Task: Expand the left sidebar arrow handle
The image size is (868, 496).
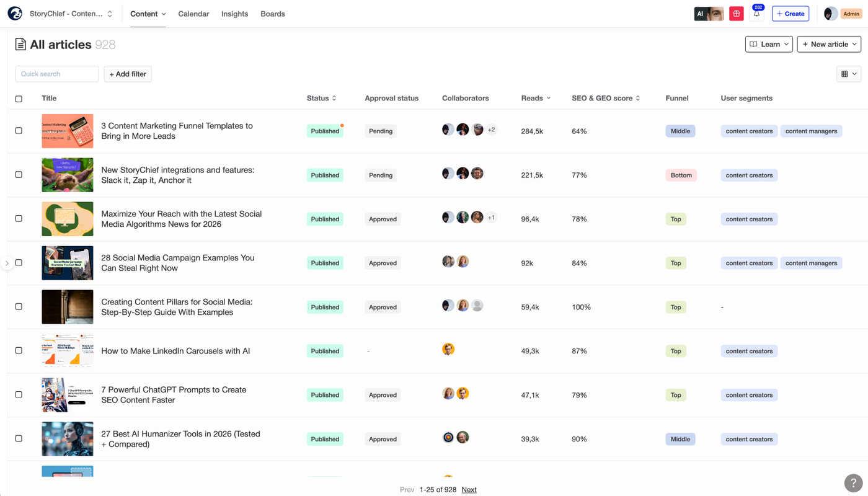Action: (x=7, y=263)
